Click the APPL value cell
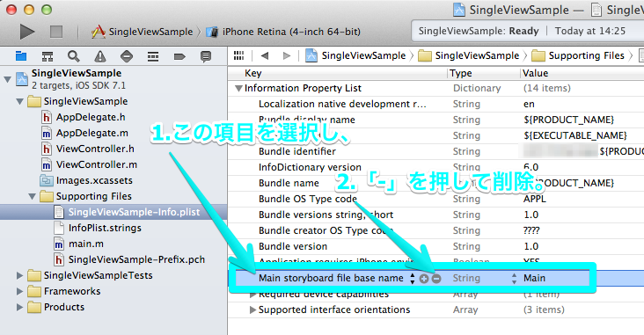 535,199
